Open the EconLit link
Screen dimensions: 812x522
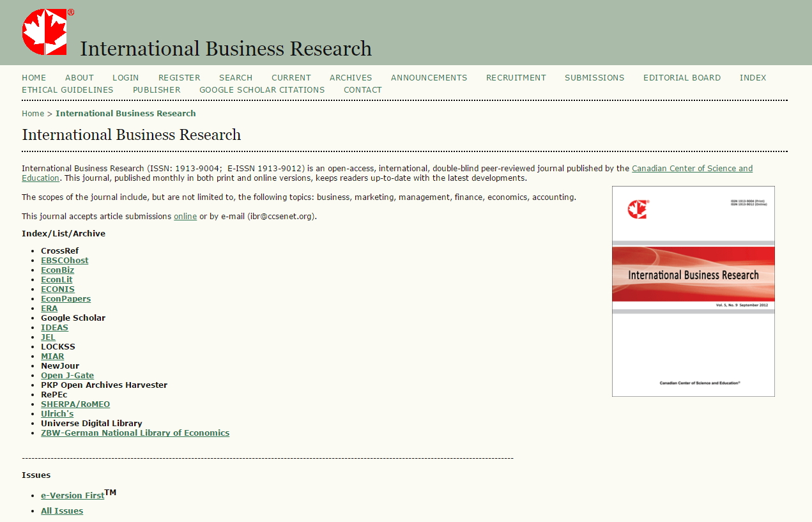57,280
